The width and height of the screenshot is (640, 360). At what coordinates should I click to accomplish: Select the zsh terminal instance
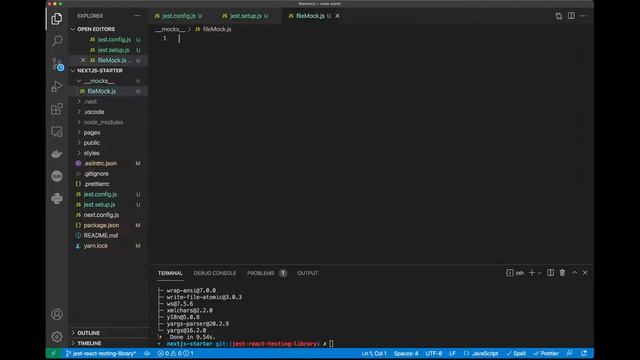click(515, 273)
